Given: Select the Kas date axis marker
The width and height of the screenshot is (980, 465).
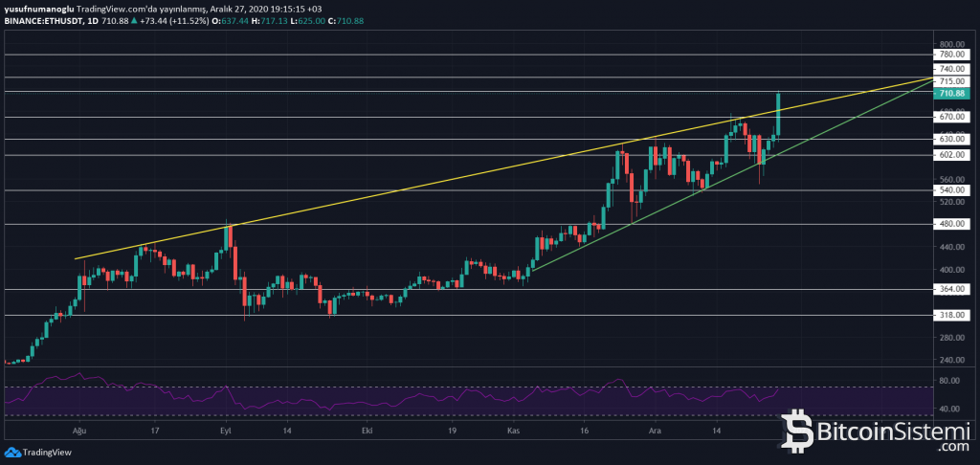Looking at the screenshot, I should click(x=513, y=432).
